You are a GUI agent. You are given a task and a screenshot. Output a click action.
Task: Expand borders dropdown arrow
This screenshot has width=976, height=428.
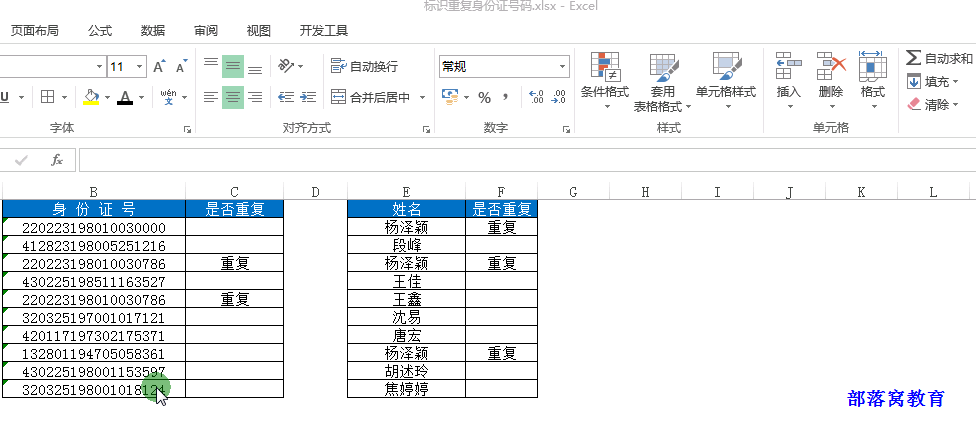[x=64, y=98]
